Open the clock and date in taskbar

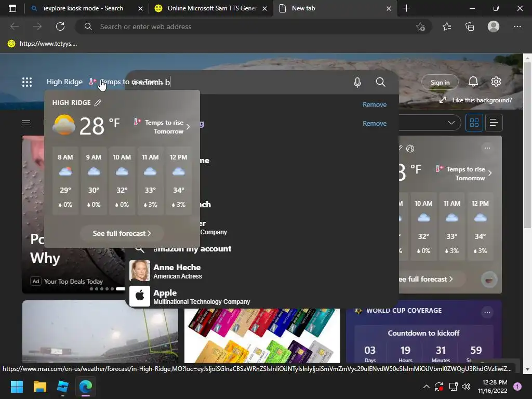(493, 387)
